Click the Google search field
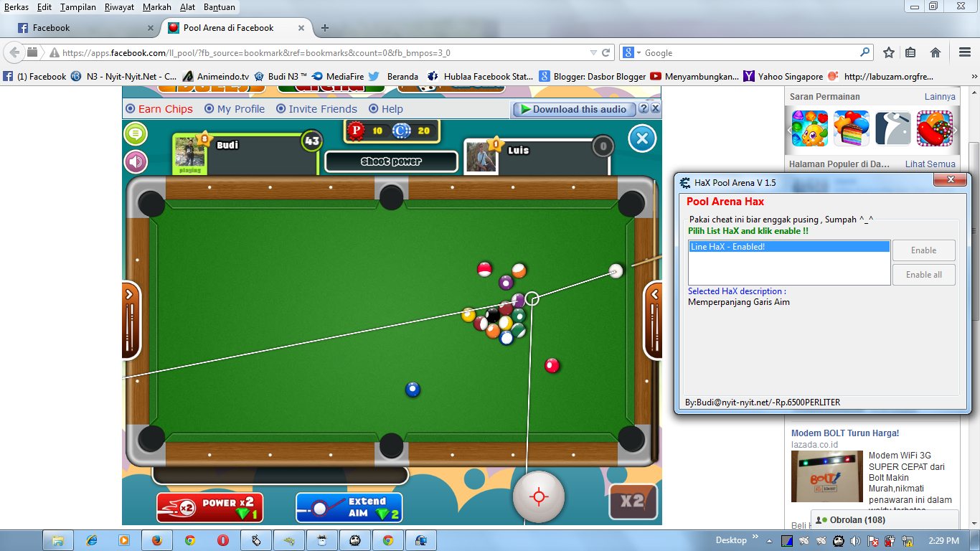Viewport: 980px width, 551px height. click(x=750, y=53)
